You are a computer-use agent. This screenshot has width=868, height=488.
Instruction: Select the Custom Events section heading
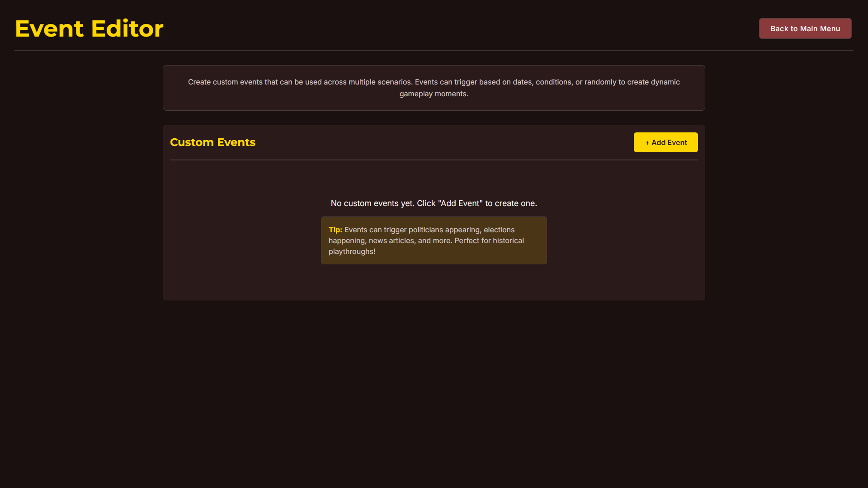pyautogui.click(x=212, y=142)
